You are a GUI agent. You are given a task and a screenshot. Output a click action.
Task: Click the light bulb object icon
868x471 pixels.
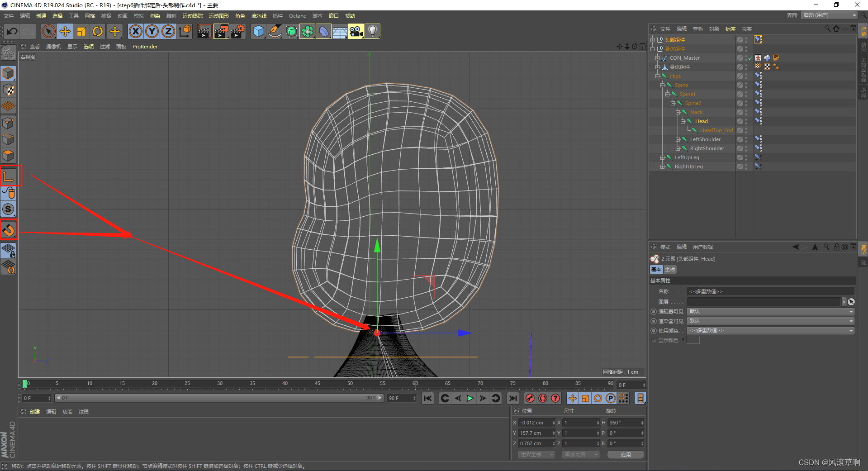(372, 31)
